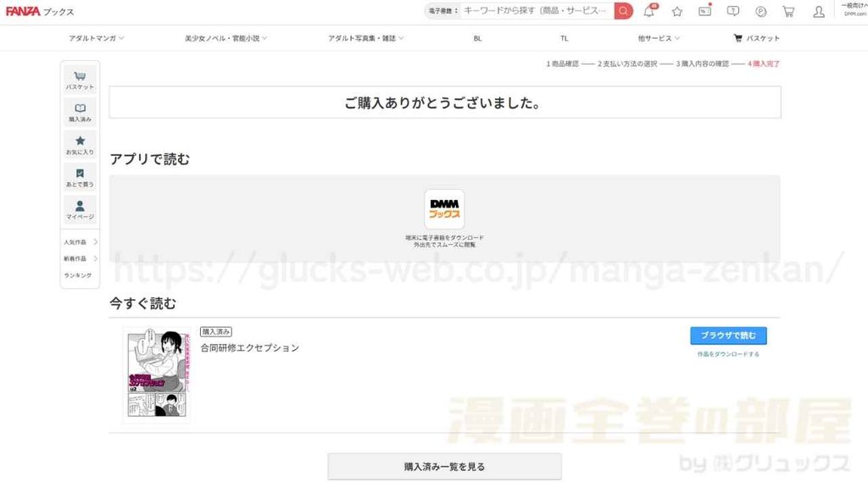Click the red search magnifier button
The height and width of the screenshot is (488, 868).
pos(623,11)
